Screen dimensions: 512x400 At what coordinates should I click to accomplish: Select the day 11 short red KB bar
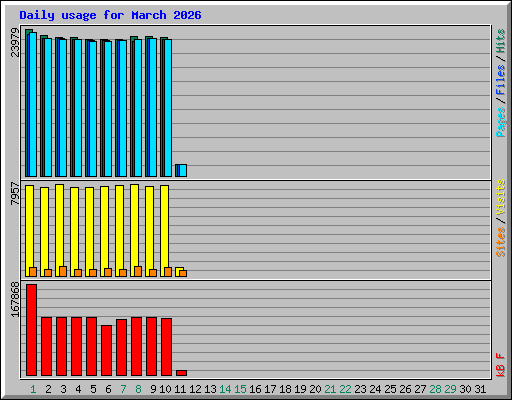(182, 373)
